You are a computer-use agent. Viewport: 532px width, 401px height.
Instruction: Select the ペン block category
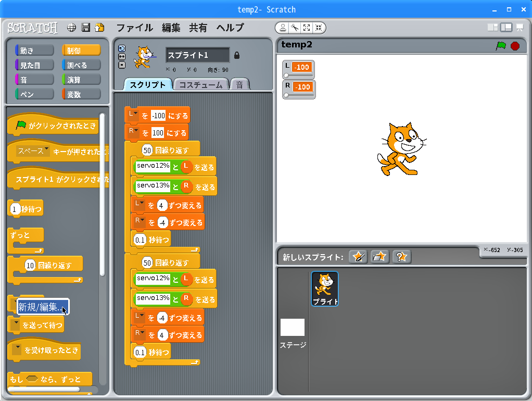(x=34, y=94)
